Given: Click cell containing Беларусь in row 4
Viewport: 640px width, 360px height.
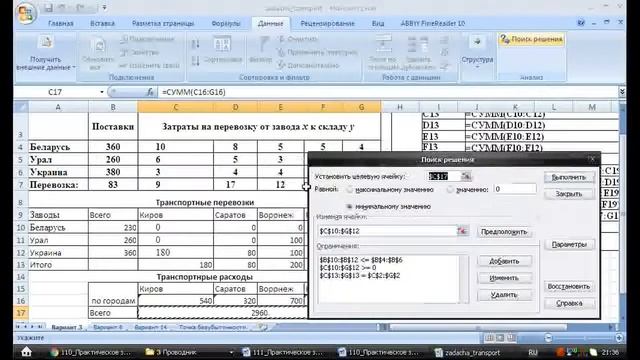Looking at the screenshot, I should tap(58, 147).
